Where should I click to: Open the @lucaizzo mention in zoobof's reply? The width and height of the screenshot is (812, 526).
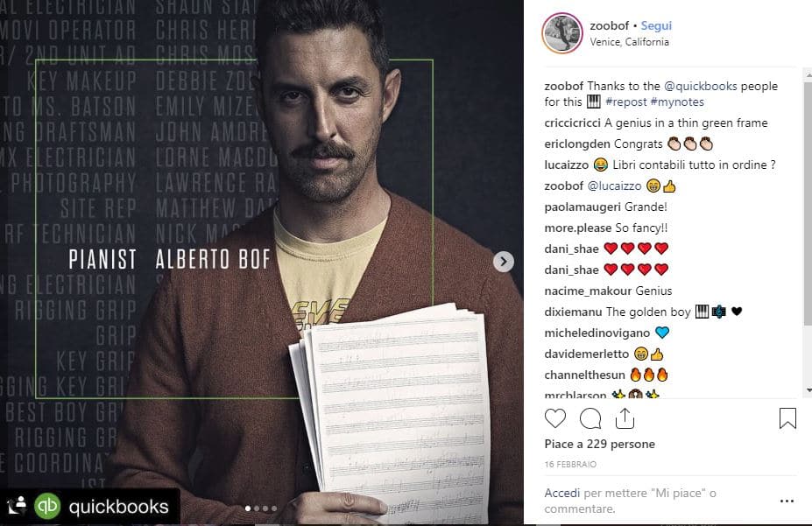point(614,186)
